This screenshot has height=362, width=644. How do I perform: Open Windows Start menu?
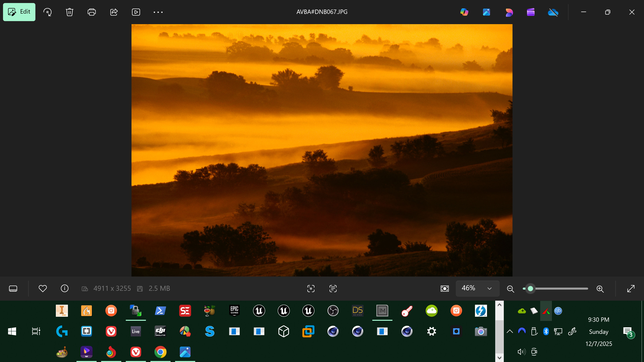(12, 331)
